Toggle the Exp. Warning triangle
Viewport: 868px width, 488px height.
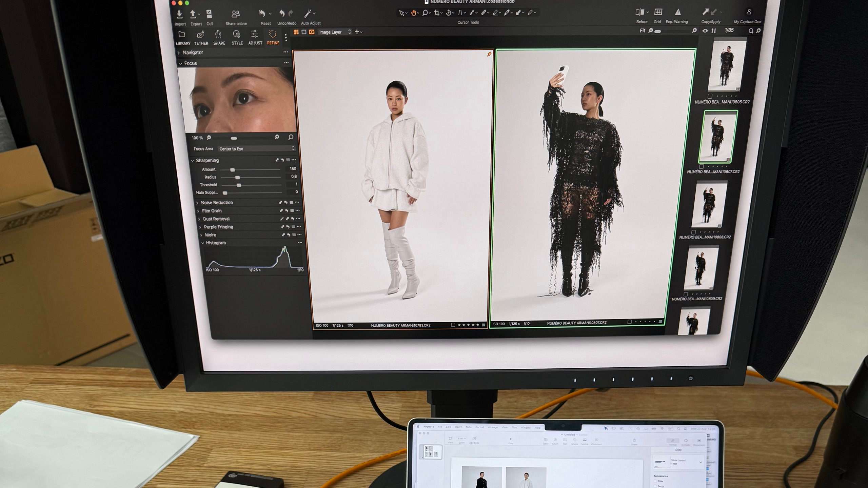tap(677, 12)
